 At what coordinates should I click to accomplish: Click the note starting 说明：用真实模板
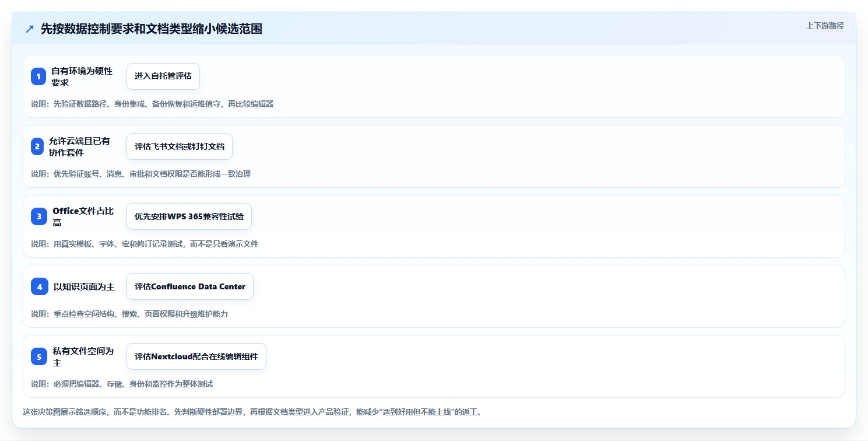click(x=145, y=244)
